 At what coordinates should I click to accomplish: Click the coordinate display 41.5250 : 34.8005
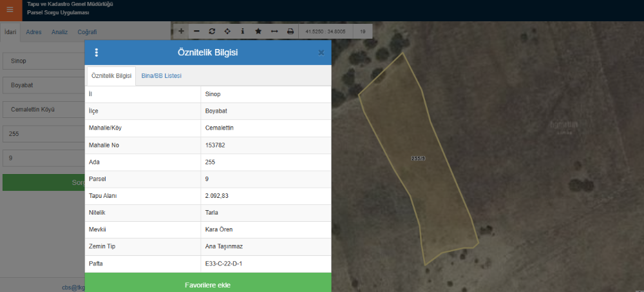325,31
